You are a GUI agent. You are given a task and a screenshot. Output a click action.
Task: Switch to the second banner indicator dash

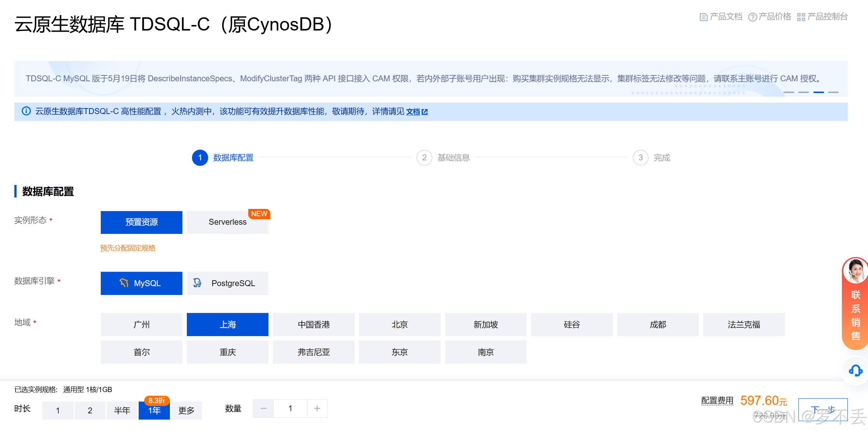tap(804, 92)
